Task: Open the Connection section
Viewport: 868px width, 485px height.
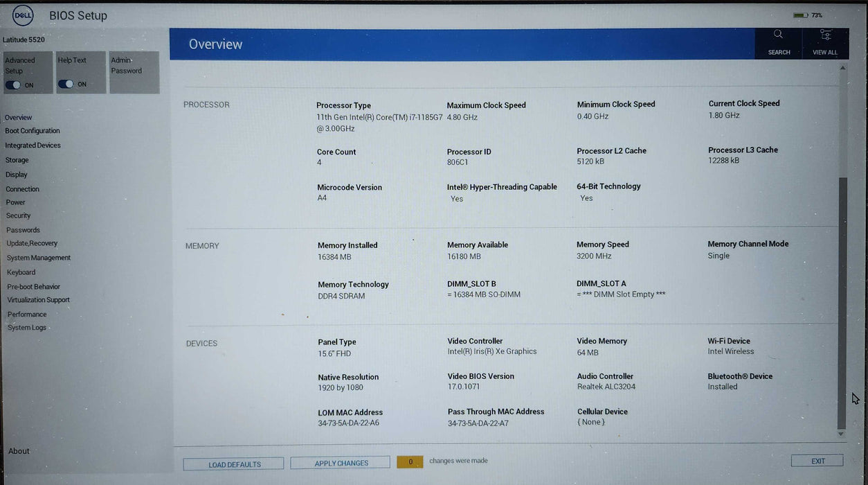Action: pyautogui.click(x=23, y=189)
